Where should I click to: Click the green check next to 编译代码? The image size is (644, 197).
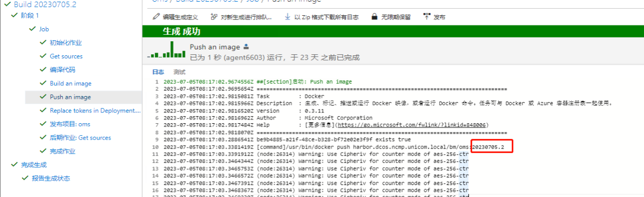tap(43, 70)
